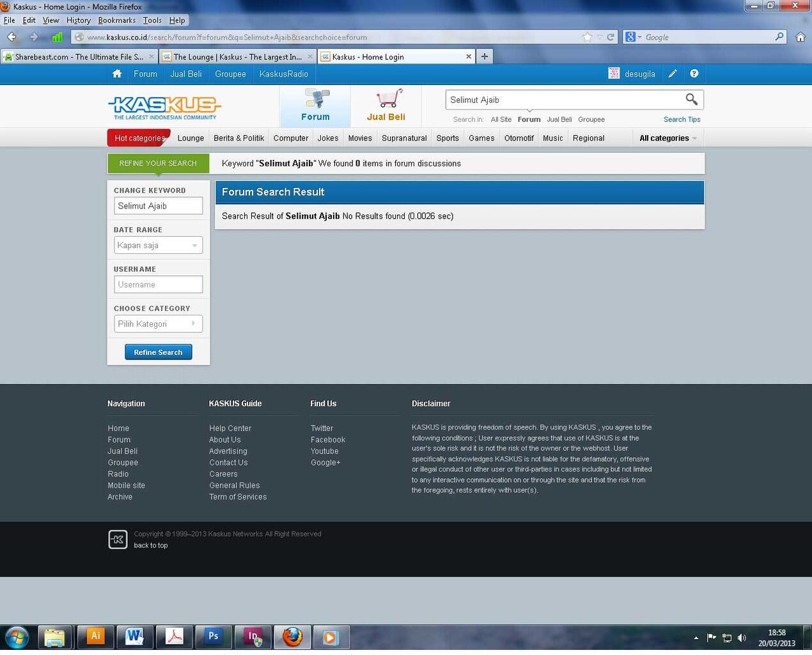Switch to The Lounge | Kaskus tab

pyautogui.click(x=238, y=56)
